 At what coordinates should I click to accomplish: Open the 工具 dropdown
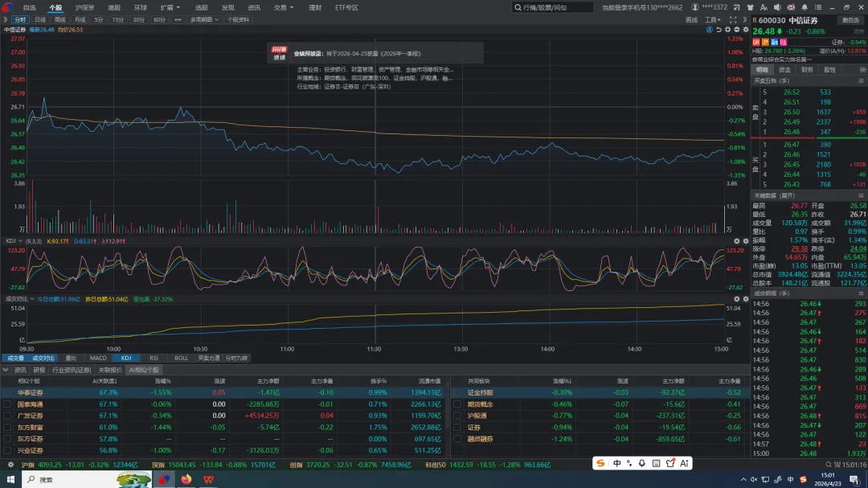coord(712,20)
